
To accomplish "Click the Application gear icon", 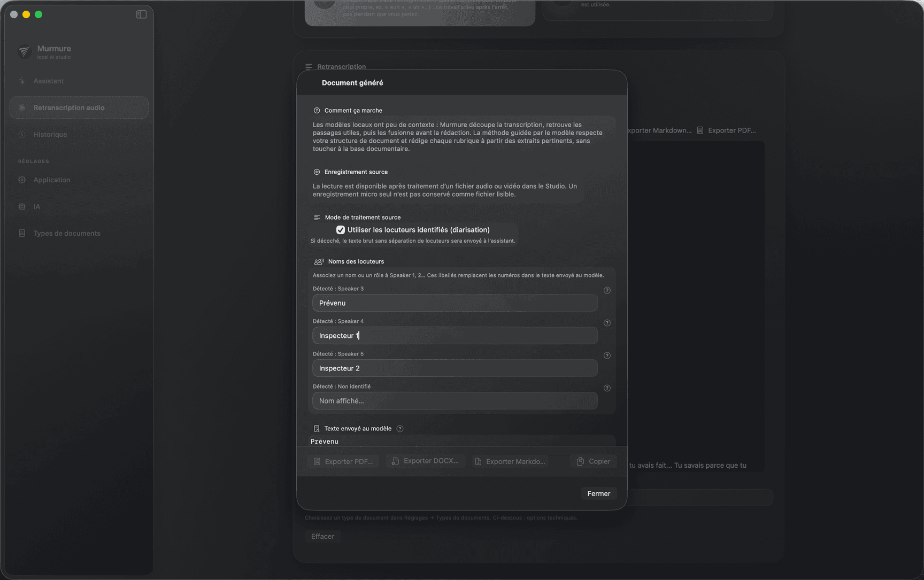I will coord(22,180).
